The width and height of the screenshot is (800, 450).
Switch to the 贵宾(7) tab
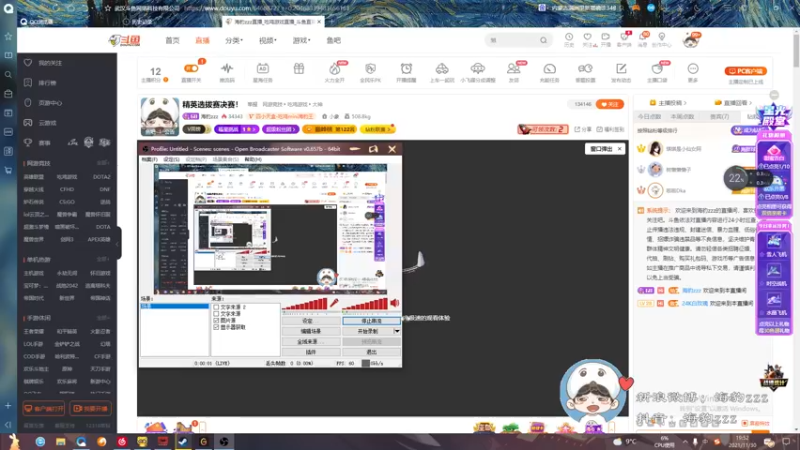(x=719, y=117)
